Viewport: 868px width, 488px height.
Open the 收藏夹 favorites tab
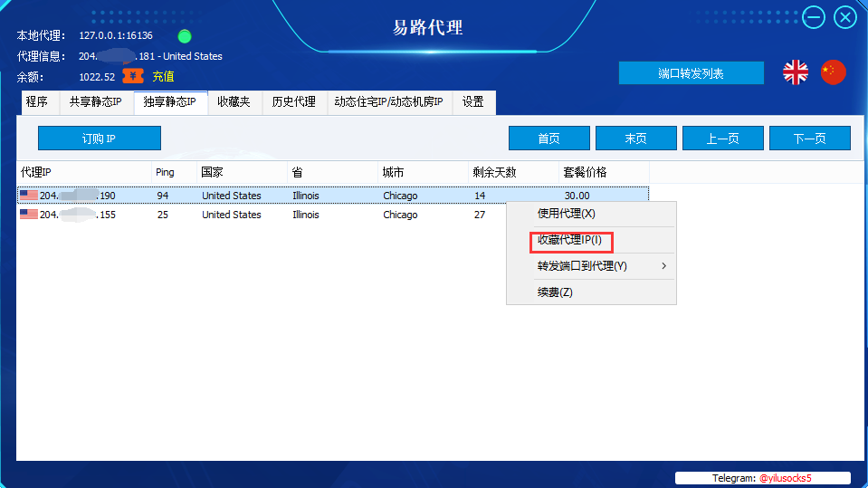[234, 102]
